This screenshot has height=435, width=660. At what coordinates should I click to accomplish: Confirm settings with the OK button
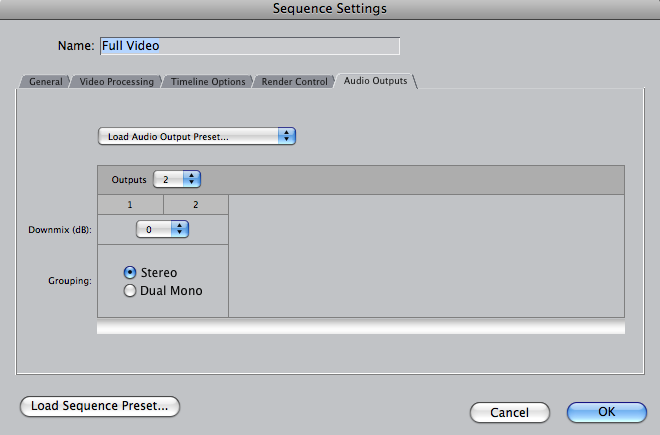(607, 412)
